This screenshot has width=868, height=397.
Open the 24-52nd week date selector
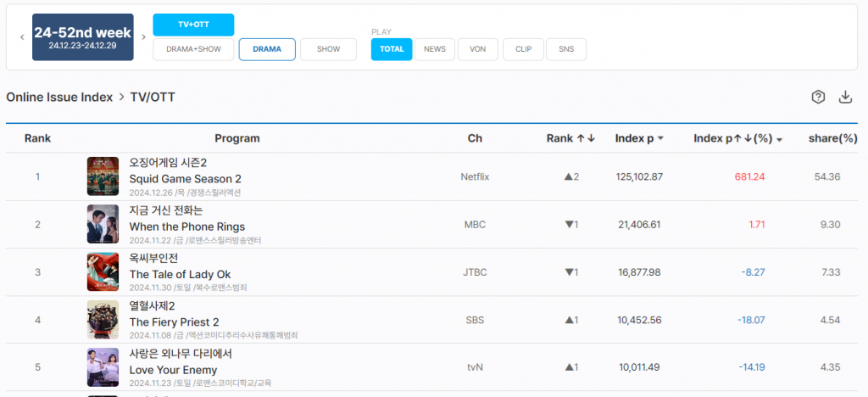(x=82, y=37)
